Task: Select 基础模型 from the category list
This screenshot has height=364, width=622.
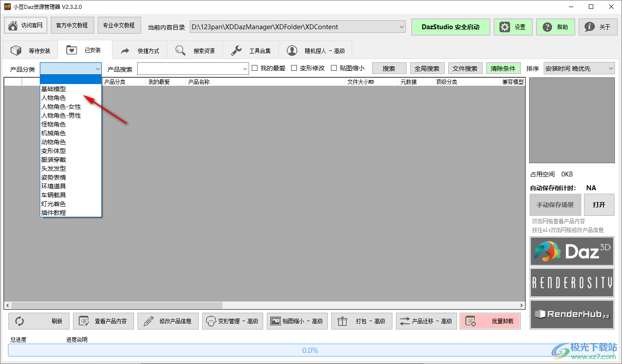Action: tap(71, 89)
